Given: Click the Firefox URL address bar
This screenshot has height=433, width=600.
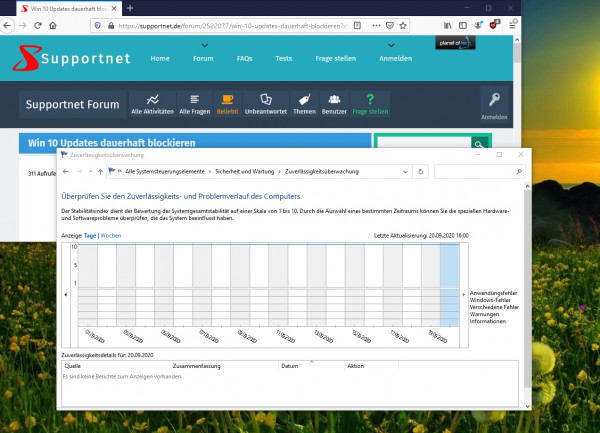Looking at the screenshot, I should coord(232,26).
